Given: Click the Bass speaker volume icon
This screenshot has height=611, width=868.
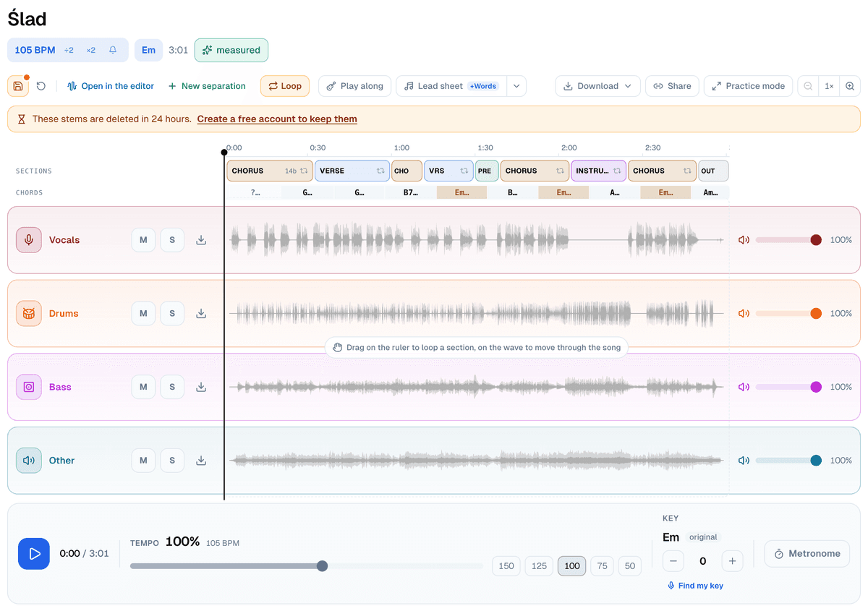Looking at the screenshot, I should coord(744,387).
